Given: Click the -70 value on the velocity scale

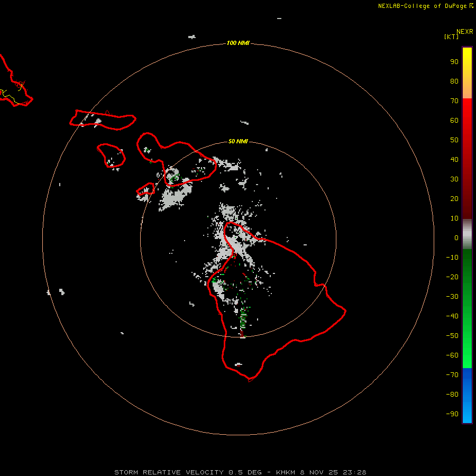Looking at the screenshot, I should point(452,375).
